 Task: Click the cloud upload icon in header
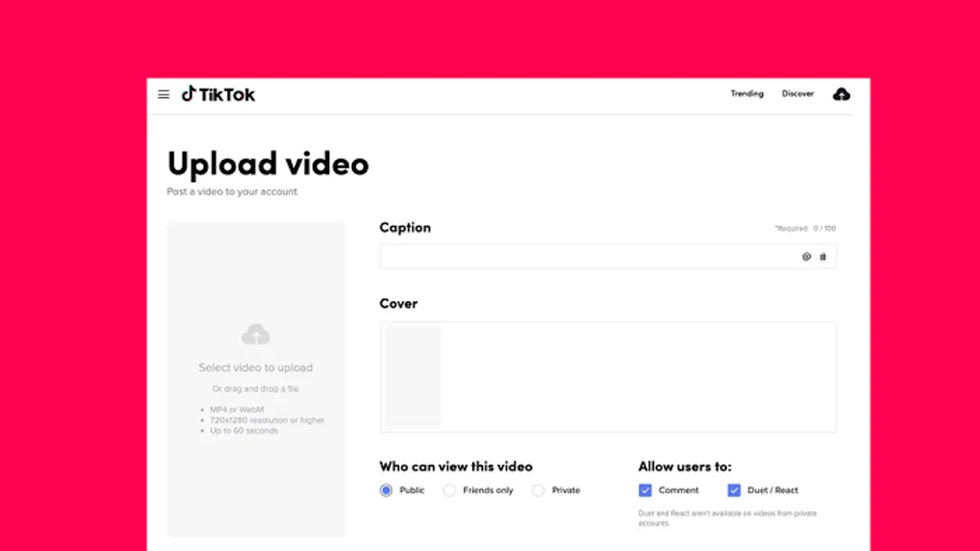(x=841, y=94)
